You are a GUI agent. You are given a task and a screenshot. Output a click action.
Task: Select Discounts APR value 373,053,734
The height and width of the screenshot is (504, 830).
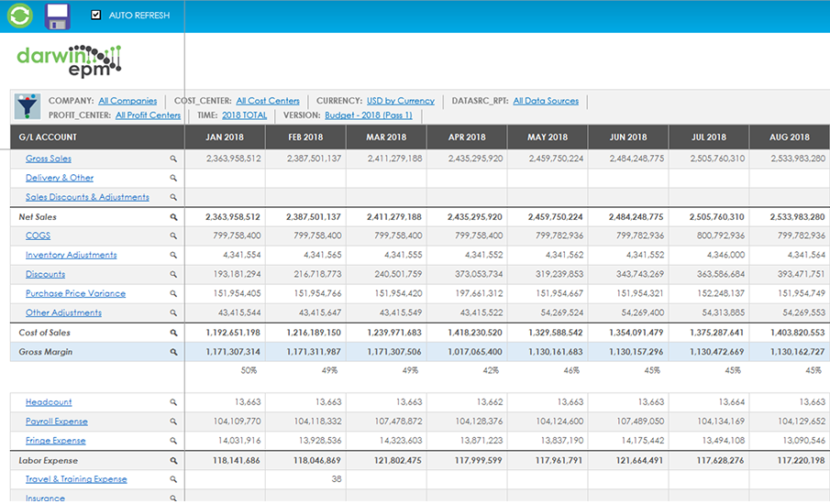(479, 274)
